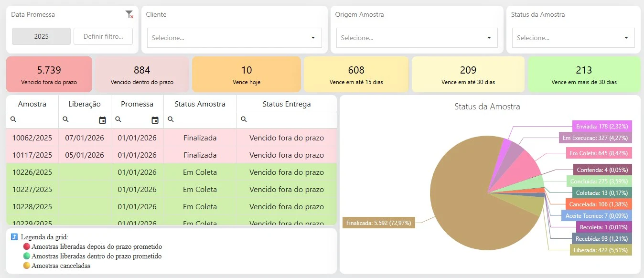644x278 pixels.
Task: Click Vencido fora do prazo in row 10117/2025
Action: 287,155
